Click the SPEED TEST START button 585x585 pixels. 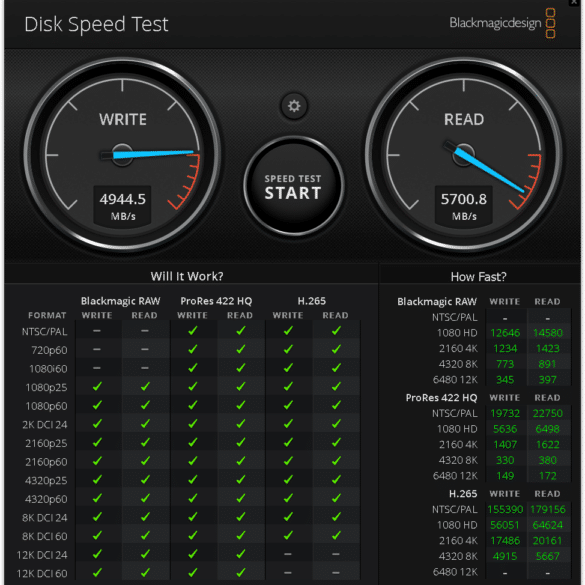(293, 186)
